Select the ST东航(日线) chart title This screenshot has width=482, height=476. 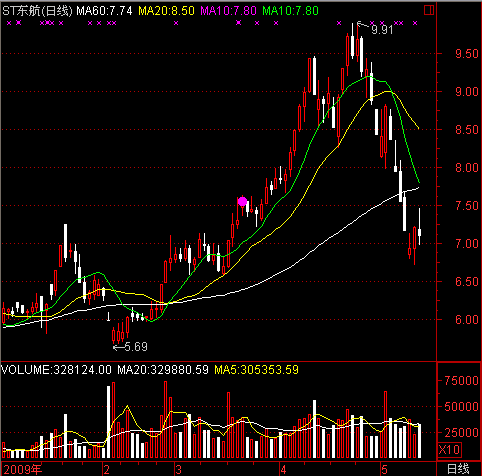[37, 11]
